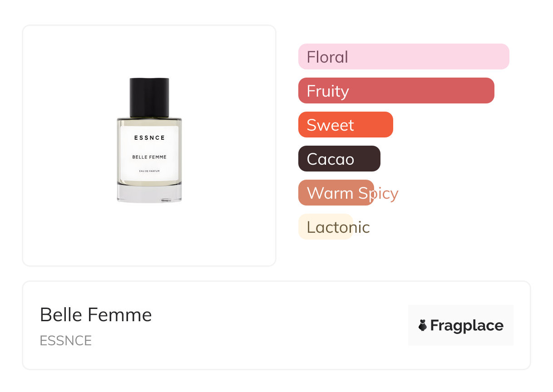Click the black cap of the perfume bottle
553x392 pixels.
click(x=149, y=97)
